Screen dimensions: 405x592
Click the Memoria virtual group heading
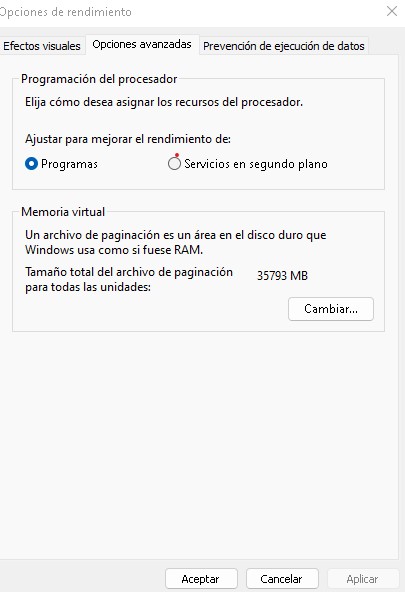click(63, 212)
